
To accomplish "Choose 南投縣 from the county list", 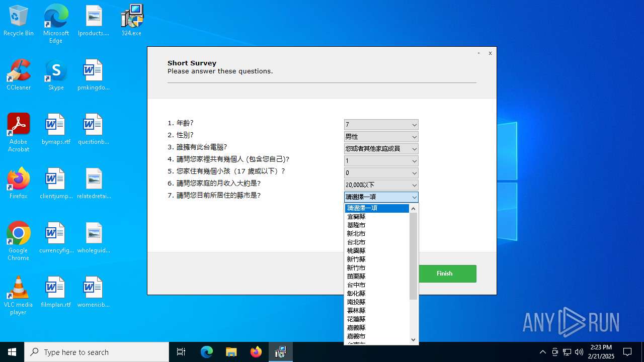I will point(377,302).
